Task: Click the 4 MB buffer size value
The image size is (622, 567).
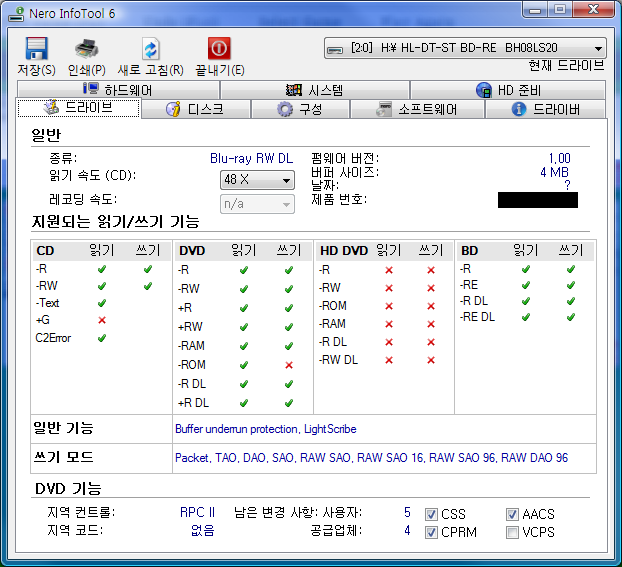Action: [x=554, y=172]
